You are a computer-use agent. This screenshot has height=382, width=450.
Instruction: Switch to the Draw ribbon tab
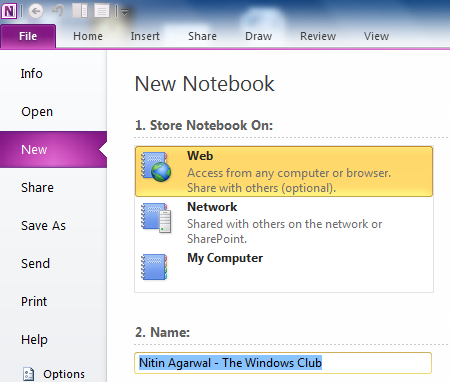[258, 36]
